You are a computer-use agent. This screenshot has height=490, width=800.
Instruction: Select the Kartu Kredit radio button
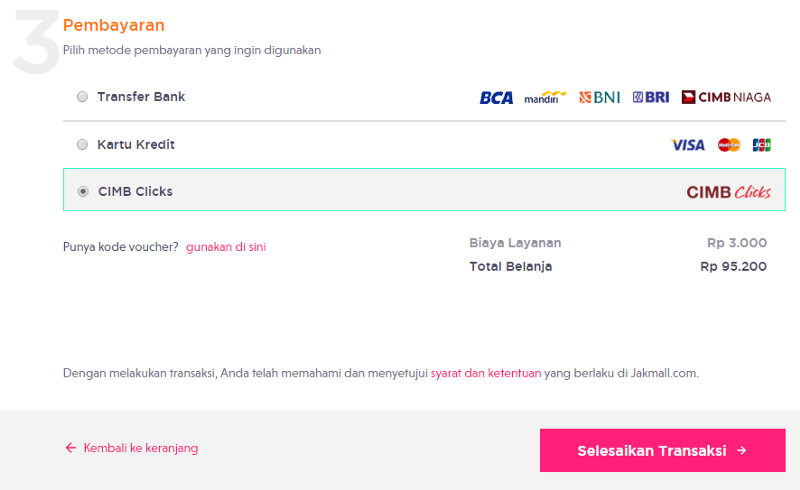tap(82, 144)
